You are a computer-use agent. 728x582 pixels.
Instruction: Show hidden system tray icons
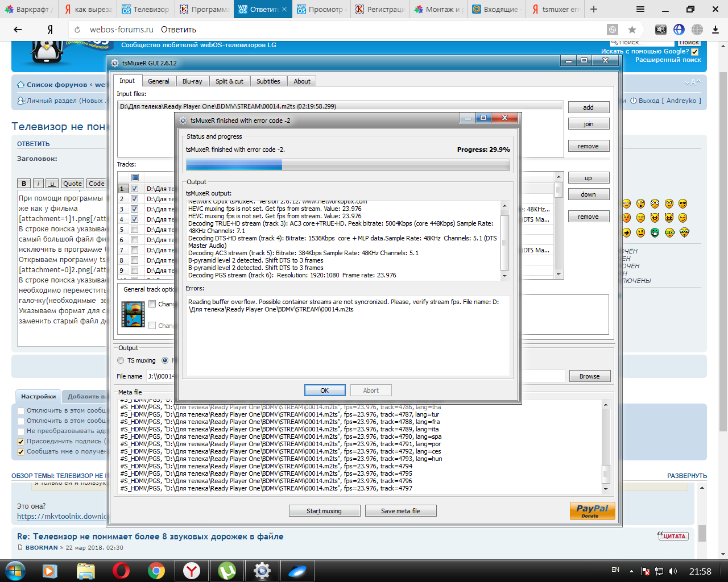pos(631,571)
